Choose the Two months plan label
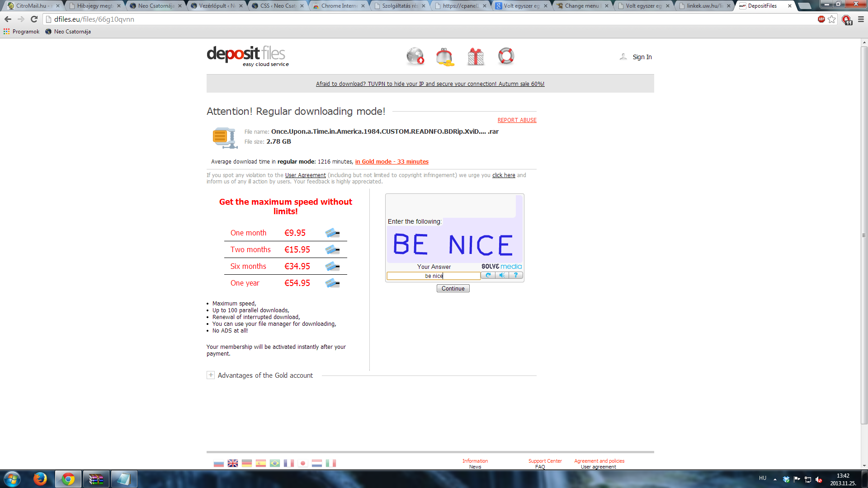Viewport: 868px width, 488px height. pyautogui.click(x=250, y=249)
